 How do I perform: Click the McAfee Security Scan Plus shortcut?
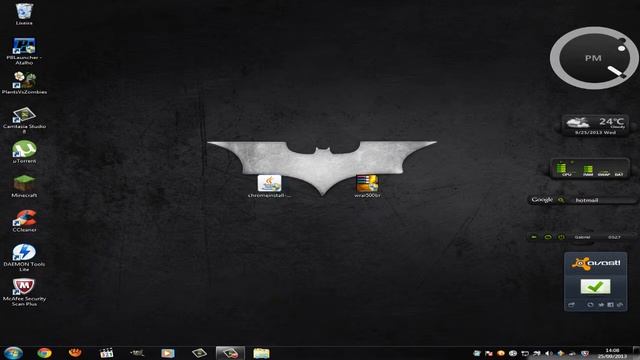click(24, 292)
